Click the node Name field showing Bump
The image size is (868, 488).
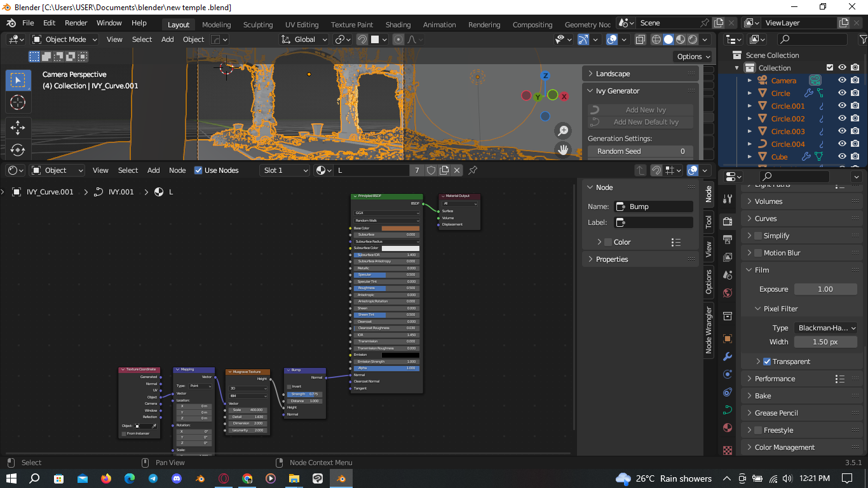pyautogui.click(x=654, y=207)
